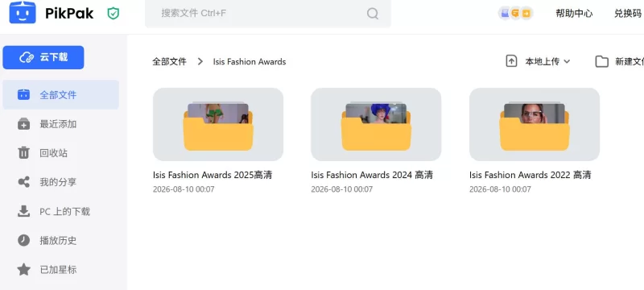Focus the 搜索文件 search field
644x290 pixels.
(x=268, y=14)
